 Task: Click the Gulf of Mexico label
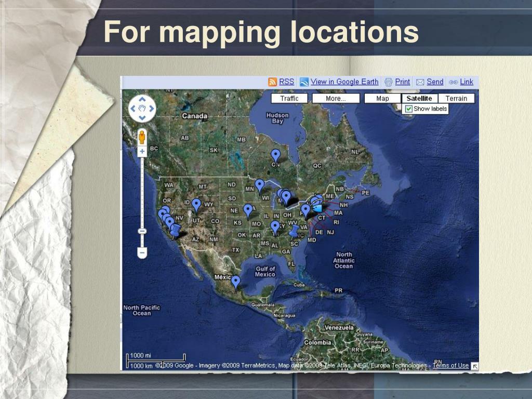[x=265, y=271]
